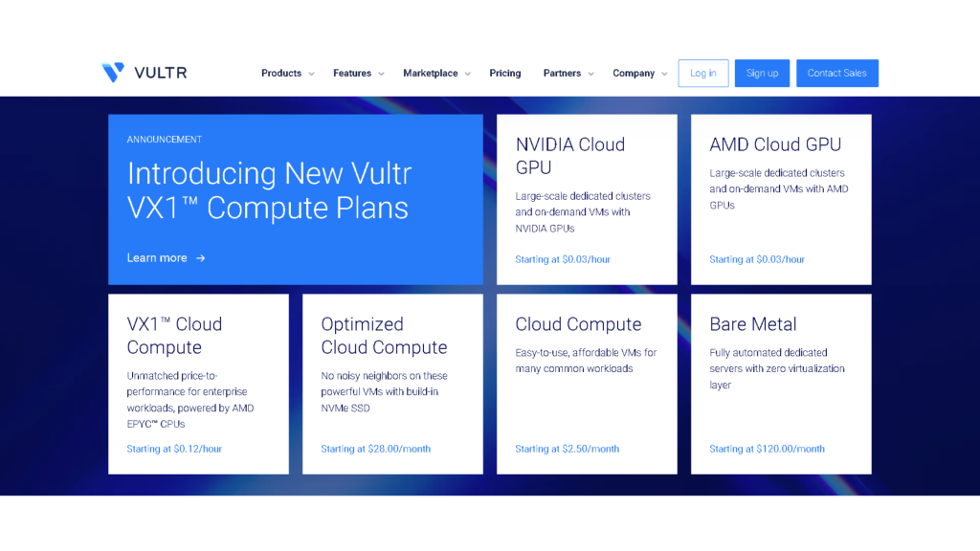
Task: Expand the Marketplace menu chevron
Action: [x=467, y=74]
